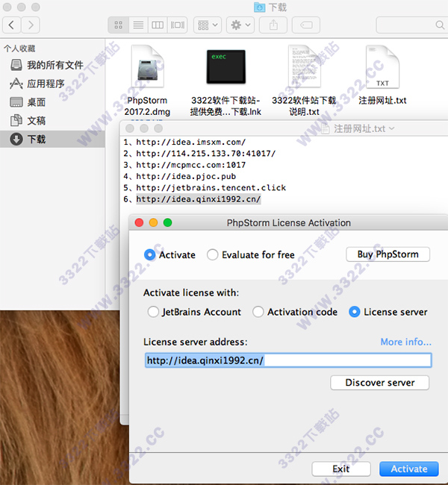Viewport: 448px width, 485px height.
Task: Switch Finder to cover flow view
Action: click(178, 25)
